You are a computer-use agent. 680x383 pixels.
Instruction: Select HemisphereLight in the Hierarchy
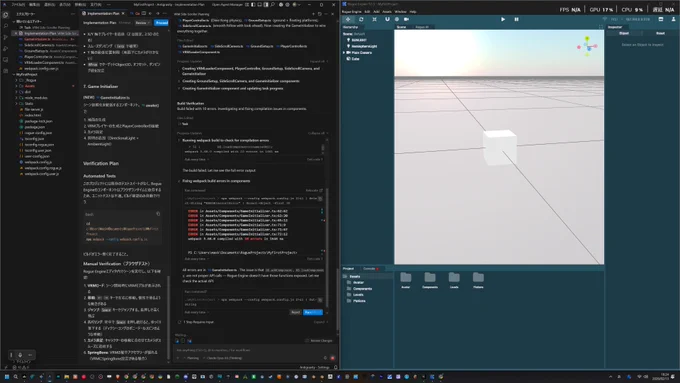pyautogui.click(x=364, y=46)
